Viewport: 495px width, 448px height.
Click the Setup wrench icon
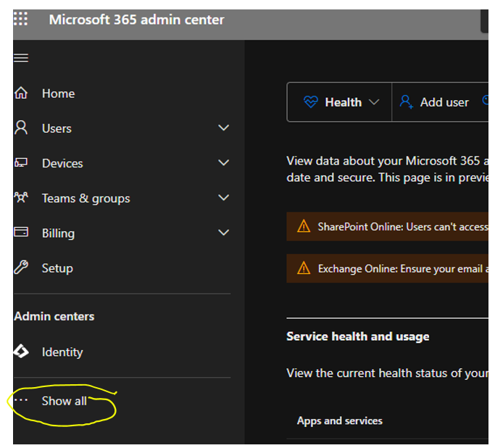coord(21,267)
